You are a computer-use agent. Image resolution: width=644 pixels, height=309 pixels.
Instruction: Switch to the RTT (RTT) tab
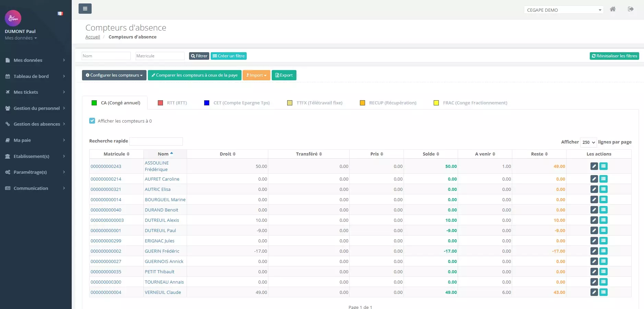[172, 103]
